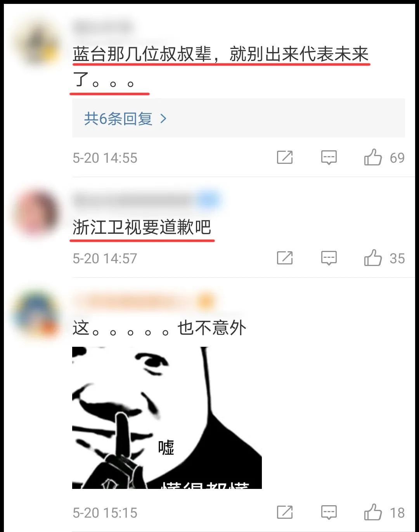Repost the 浙江卫视要道歉吧 comment
This screenshot has height=532, width=419.
[285, 258]
